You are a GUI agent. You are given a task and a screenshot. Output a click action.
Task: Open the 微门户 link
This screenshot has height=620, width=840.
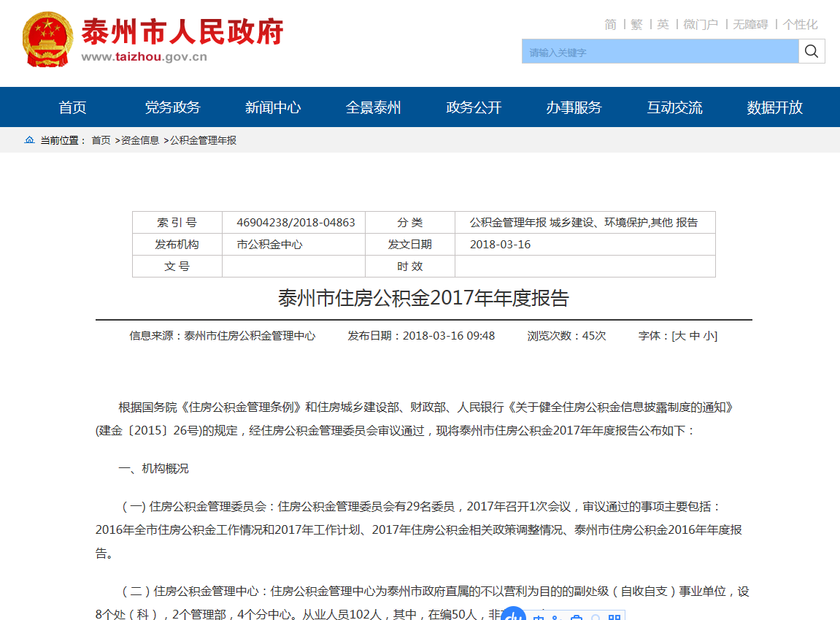pos(701,25)
